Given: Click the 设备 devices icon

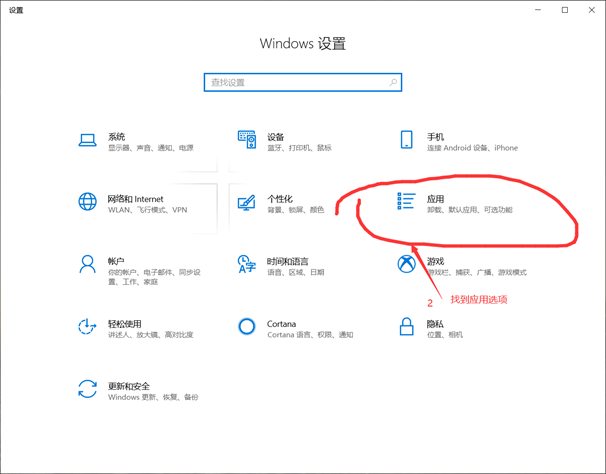Looking at the screenshot, I should (247, 139).
